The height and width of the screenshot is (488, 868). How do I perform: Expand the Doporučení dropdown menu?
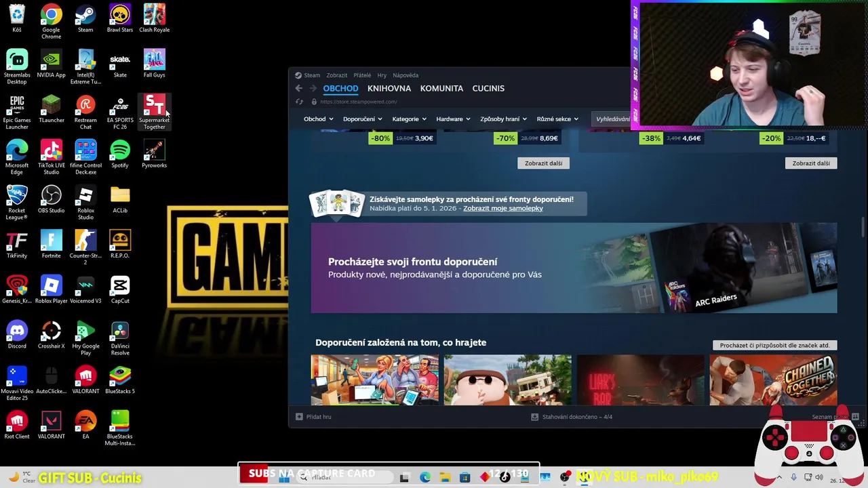[x=362, y=119]
